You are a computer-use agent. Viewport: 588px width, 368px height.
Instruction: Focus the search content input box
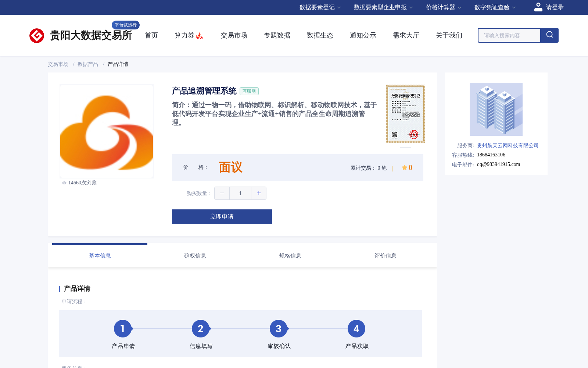click(509, 35)
